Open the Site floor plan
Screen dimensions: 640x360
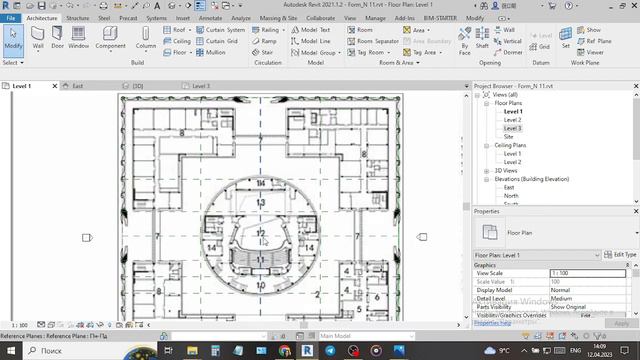pos(508,137)
